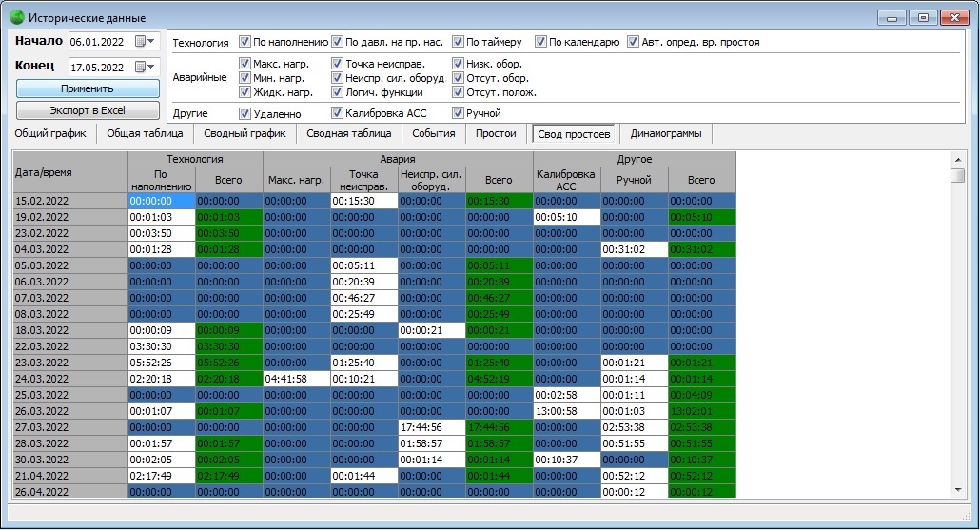Uncheck the По наполнению checkbox
Viewport: 980px width, 530px height.
(245, 42)
